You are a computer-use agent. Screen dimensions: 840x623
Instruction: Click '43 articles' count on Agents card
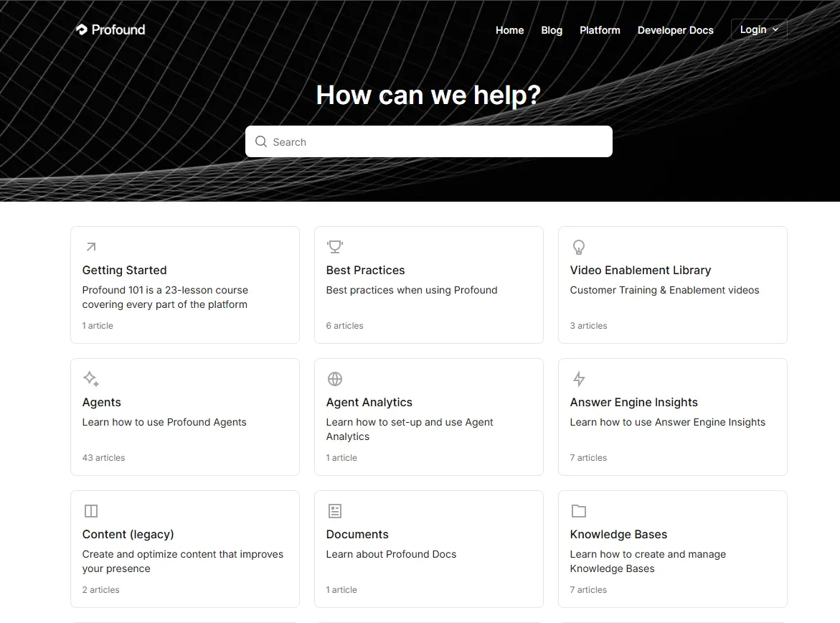click(x=103, y=458)
